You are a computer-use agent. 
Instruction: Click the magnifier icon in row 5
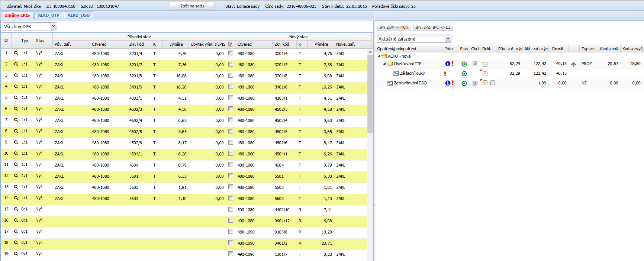(16, 98)
